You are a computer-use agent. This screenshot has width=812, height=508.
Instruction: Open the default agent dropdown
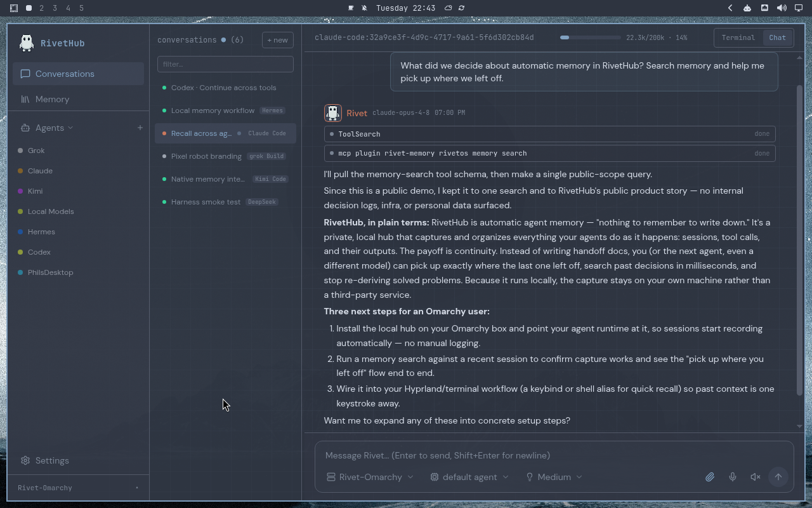[x=469, y=477]
